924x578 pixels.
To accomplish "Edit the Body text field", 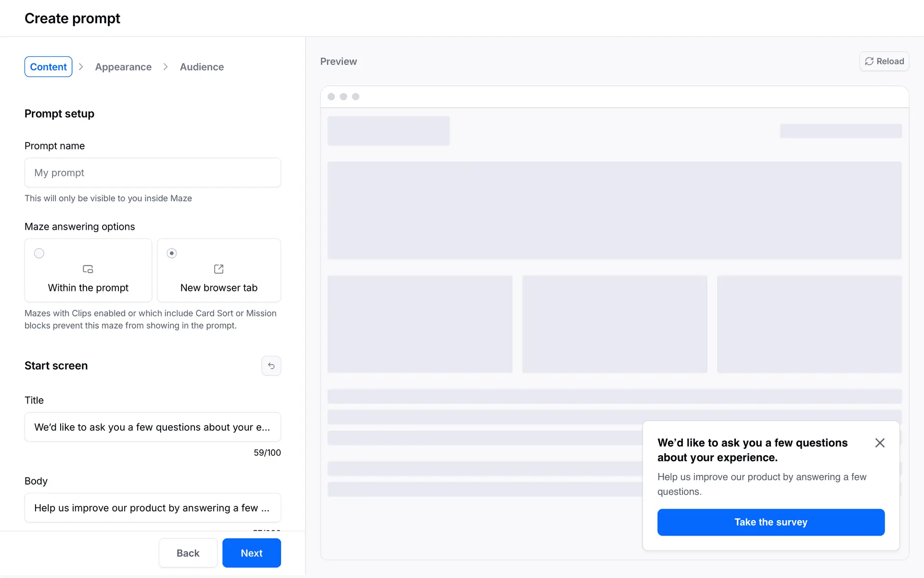I will [153, 508].
